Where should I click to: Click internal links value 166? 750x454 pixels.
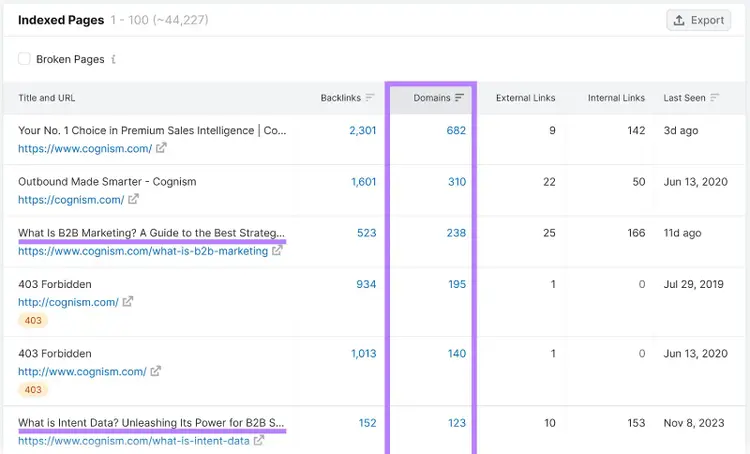point(636,233)
